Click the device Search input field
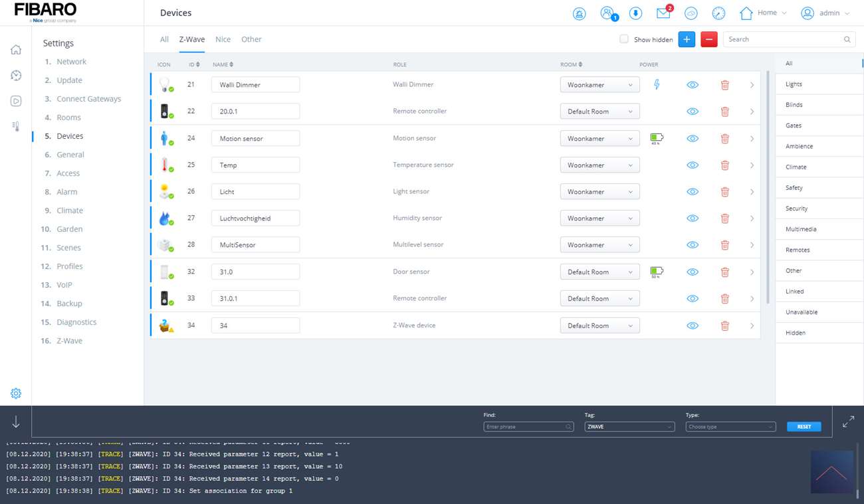 784,39
